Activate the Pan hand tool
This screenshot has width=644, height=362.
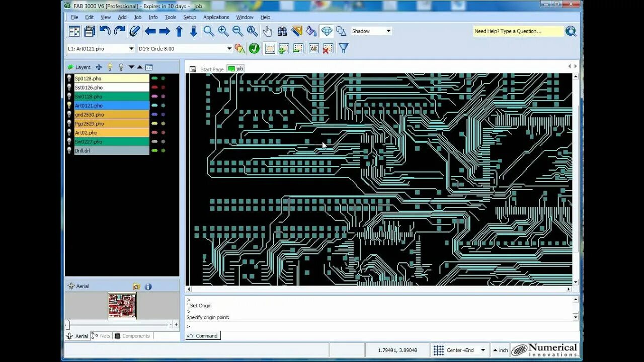(267, 31)
